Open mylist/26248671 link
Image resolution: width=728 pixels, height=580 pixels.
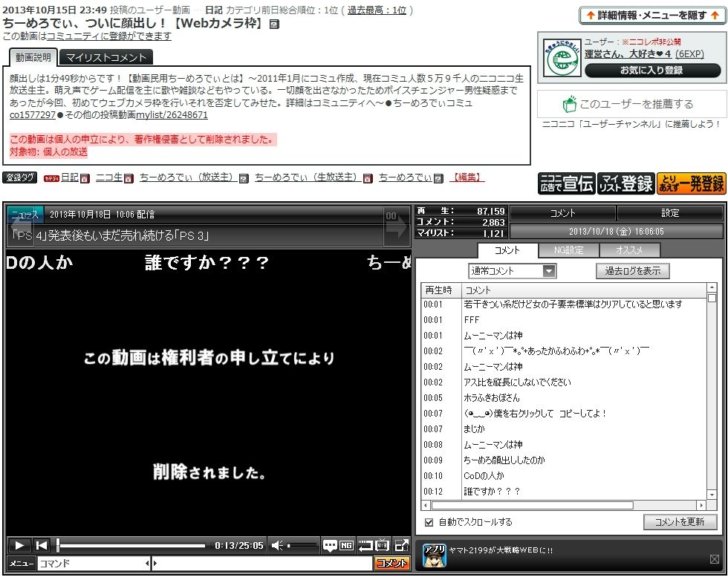pyautogui.click(x=172, y=114)
